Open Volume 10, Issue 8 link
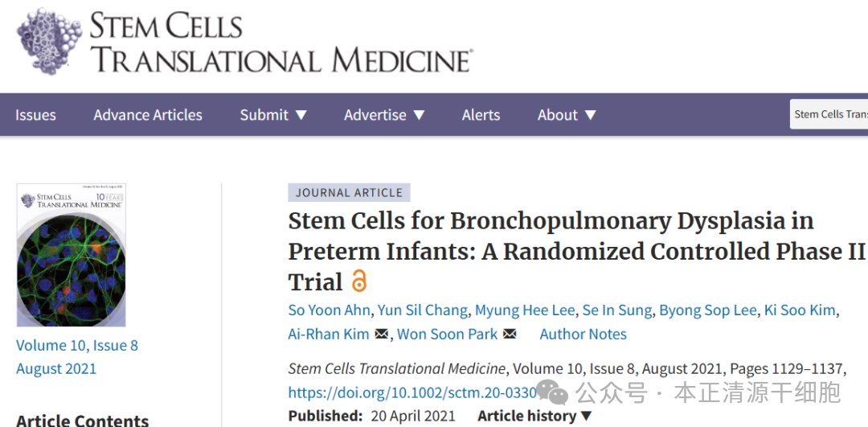Viewport: 868px width, 427px height. [77, 346]
